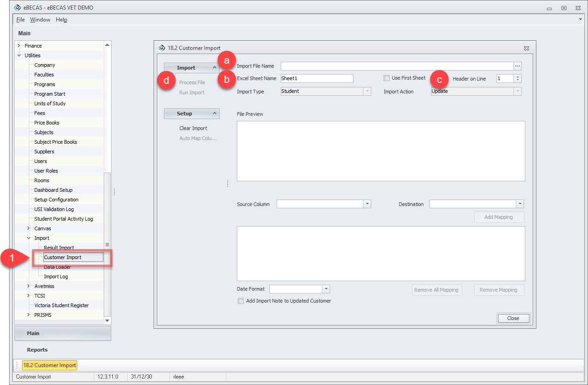Select Import Log in the tree
Viewport: 588px width, 385px height.
tap(56, 277)
